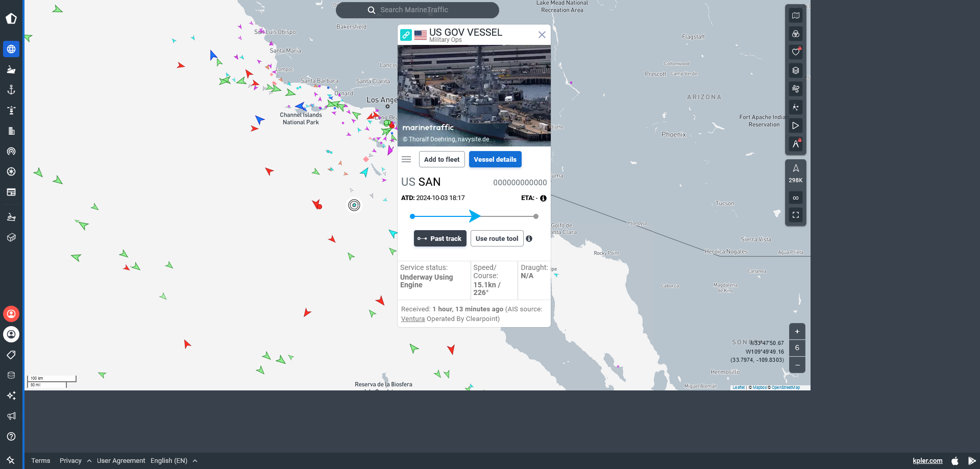
Task: Show the vessel Past track
Action: pyautogui.click(x=440, y=238)
